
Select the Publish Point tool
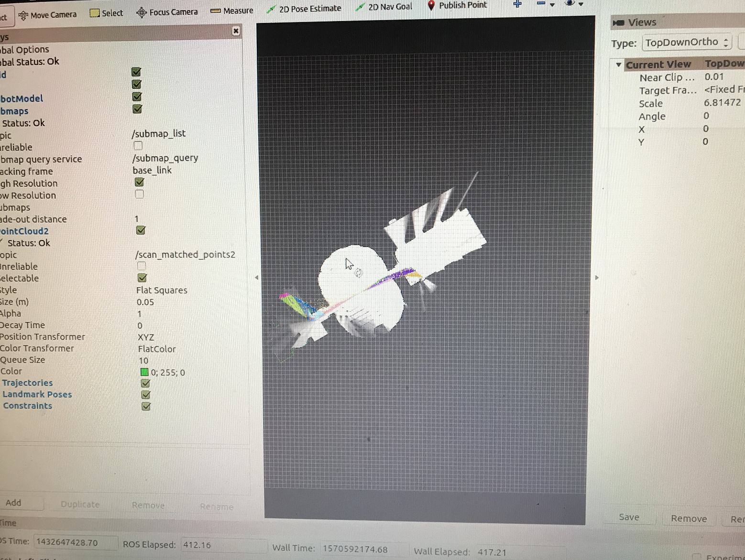coord(457,5)
